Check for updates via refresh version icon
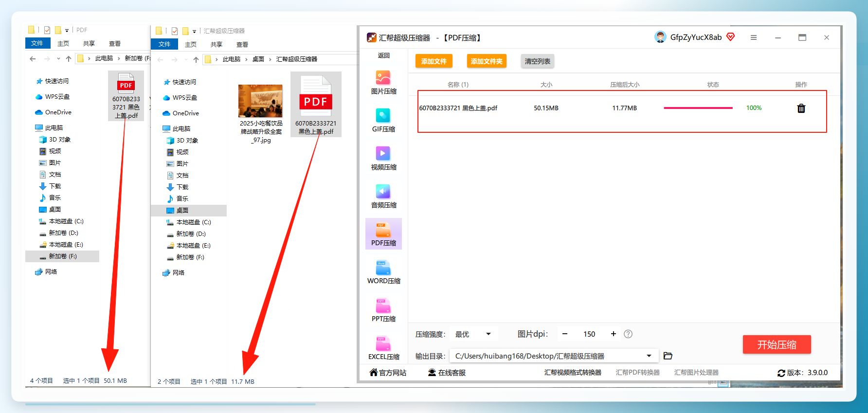 click(x=781, y=373)
